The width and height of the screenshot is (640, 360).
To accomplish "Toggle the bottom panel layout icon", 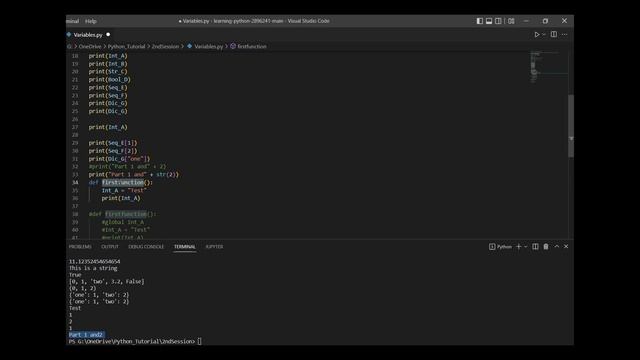I will [x=489, y=21].
